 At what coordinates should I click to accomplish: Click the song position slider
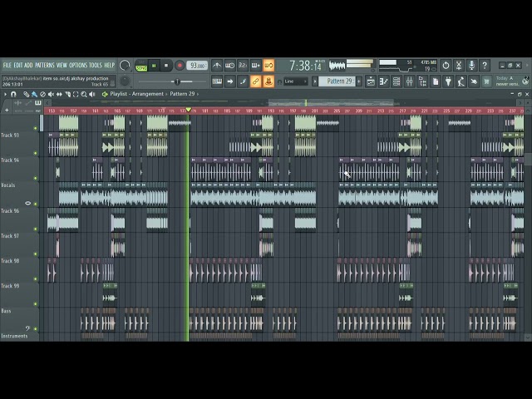(x=172, y=81)
